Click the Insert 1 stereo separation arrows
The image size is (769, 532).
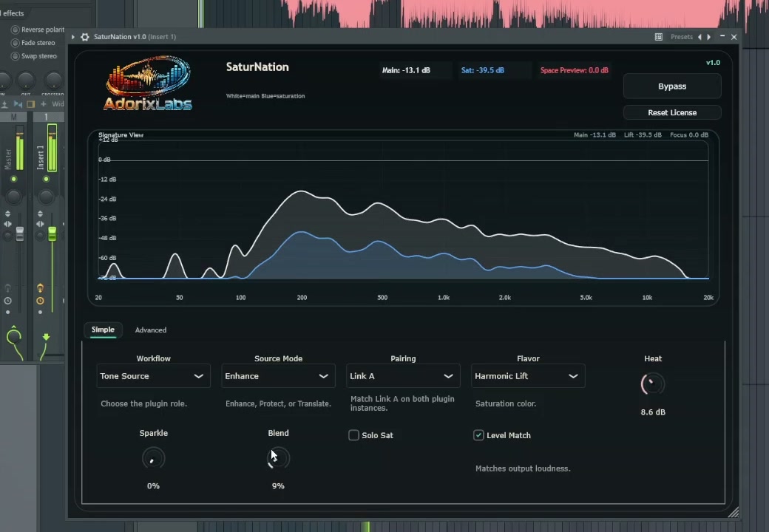(40, 225)
